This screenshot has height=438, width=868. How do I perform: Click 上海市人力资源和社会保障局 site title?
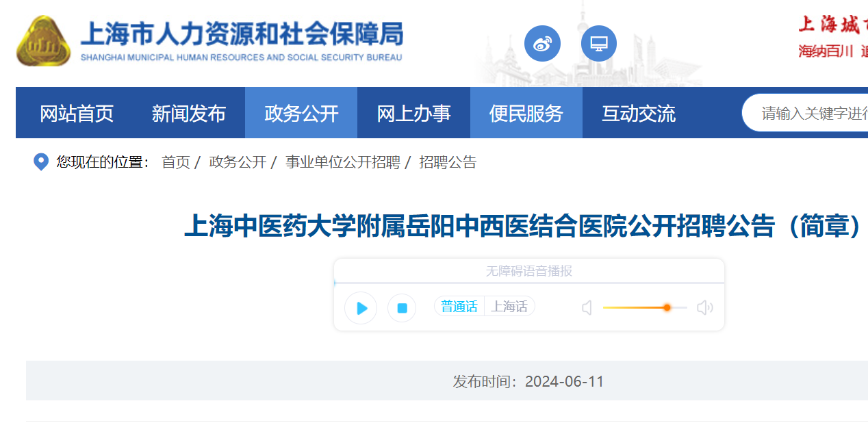coord(242,34)
